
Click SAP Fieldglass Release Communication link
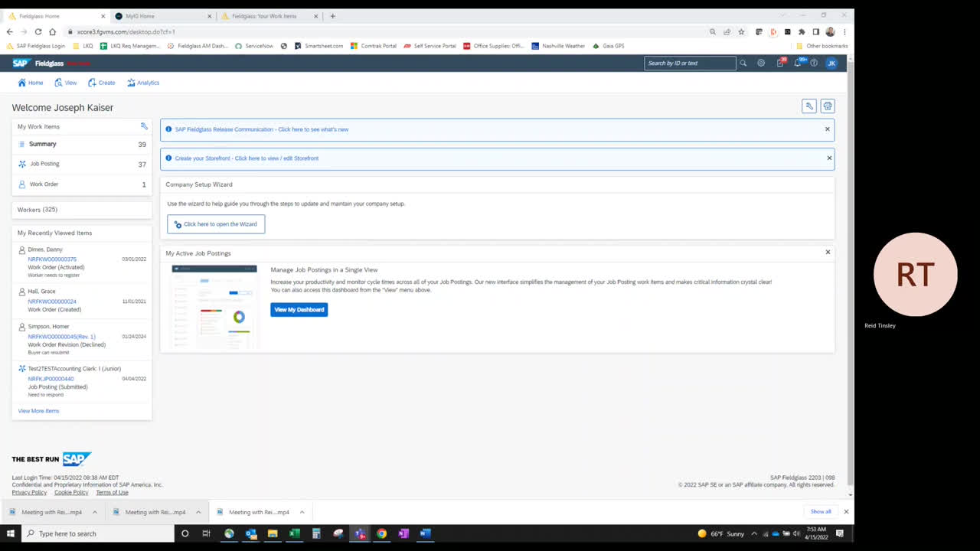[262, 129]
